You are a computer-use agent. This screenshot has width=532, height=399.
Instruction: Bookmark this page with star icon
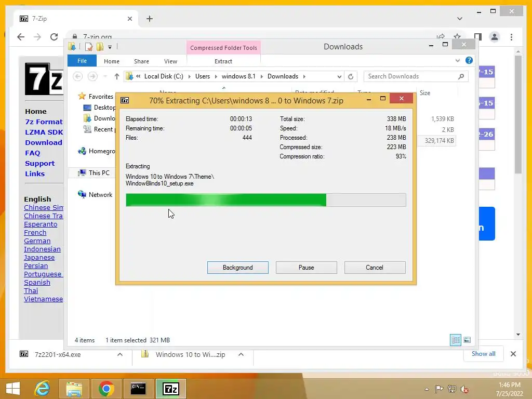point(457,37)
